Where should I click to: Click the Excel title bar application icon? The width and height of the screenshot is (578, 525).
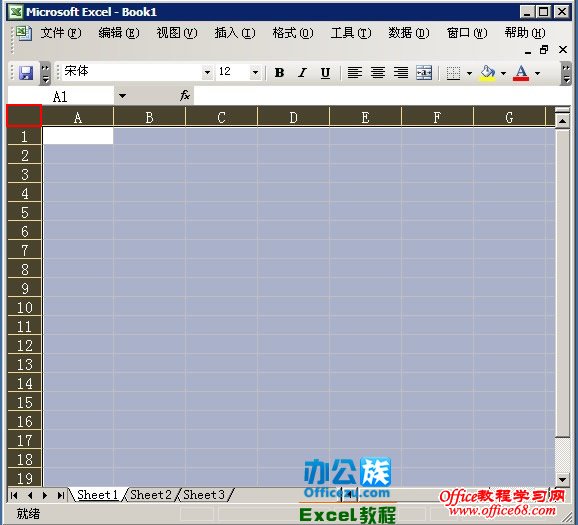(x=16, y=12)
